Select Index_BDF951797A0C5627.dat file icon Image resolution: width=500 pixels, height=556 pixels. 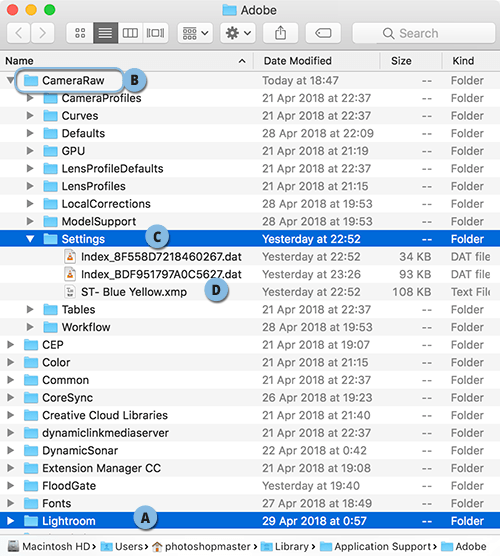coord(70,274)
